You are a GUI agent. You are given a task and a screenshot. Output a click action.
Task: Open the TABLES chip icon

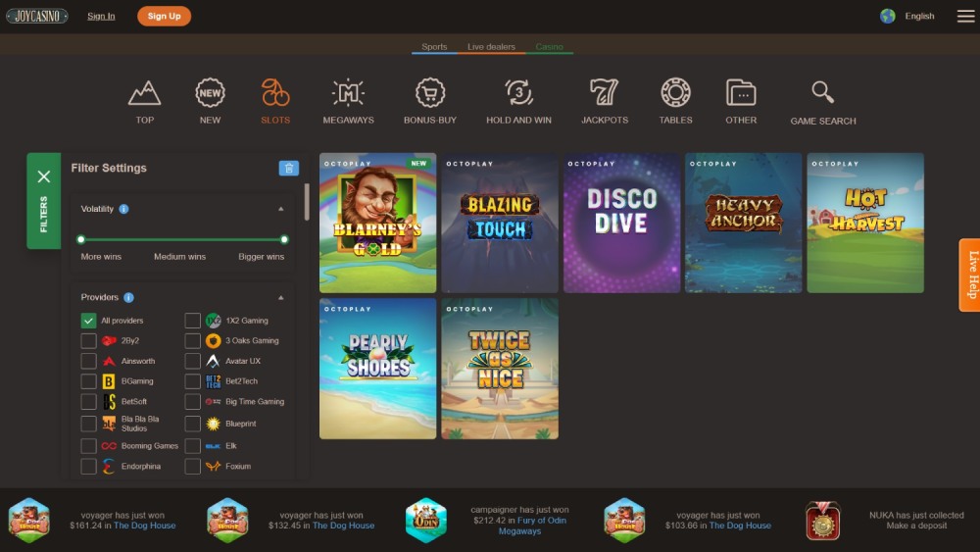pyautogui.click(x=675, y=93)
